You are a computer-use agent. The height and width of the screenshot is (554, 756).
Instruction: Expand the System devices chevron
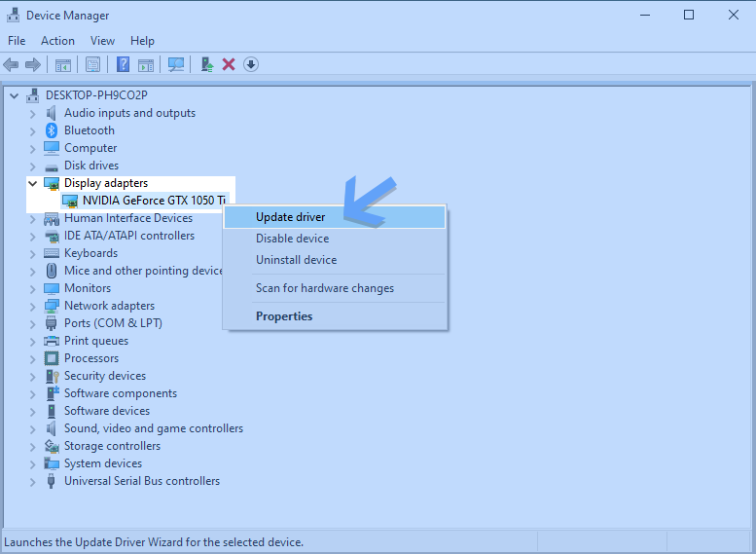tap(32, 464)
